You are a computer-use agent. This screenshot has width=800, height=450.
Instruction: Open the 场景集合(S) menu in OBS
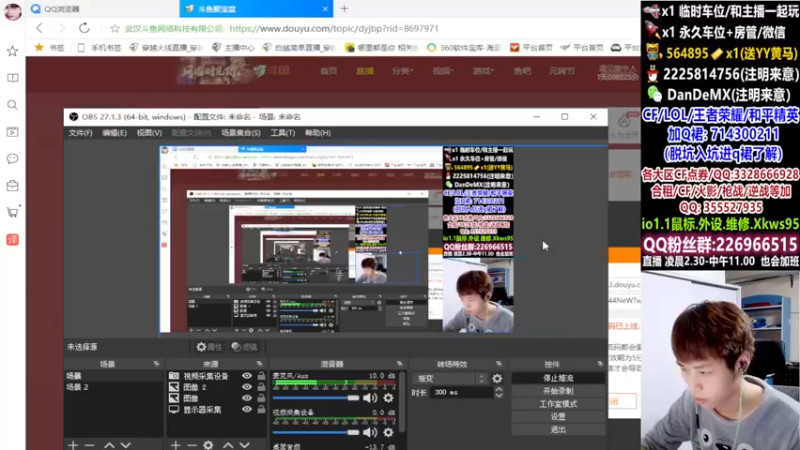(x=241, y=133)
